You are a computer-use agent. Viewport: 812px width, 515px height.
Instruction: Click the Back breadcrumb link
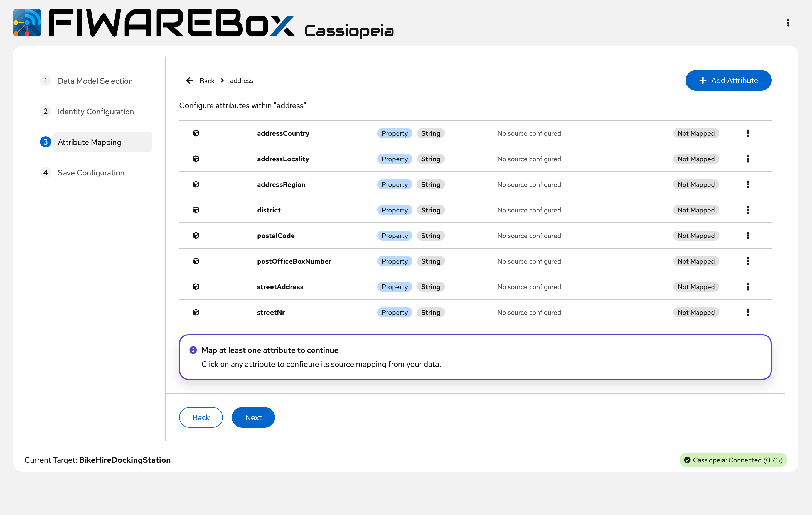coord(207,81)
